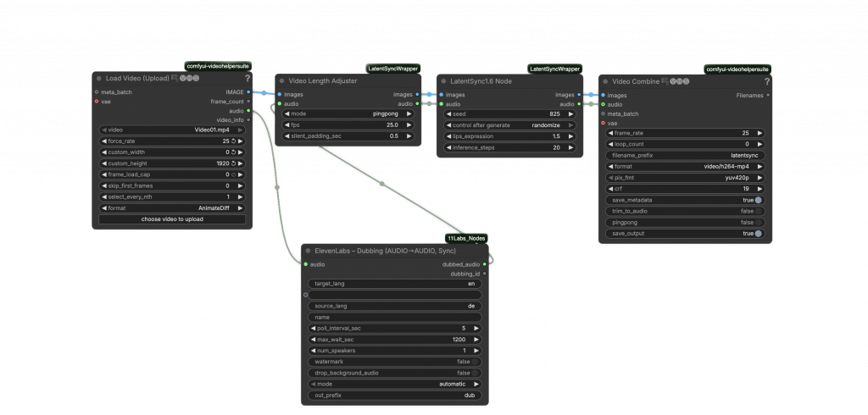
Task: Collapse the Video Length Adjuster node dot
Action: point(282,81)
